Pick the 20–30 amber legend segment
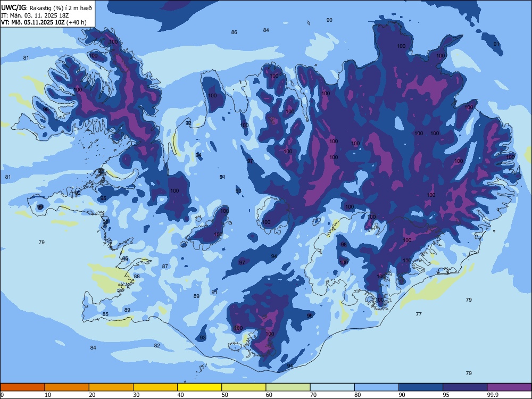The width and height of the screenshot is (532, 399). pos(111,387)
